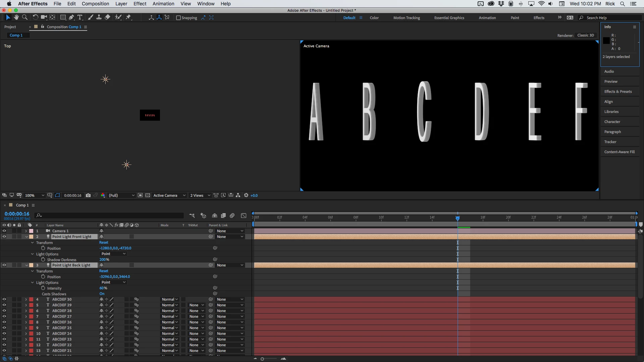Collapse the Point Light Back Light layer
The image size is (644, 362).
pyautogui.click(x=26, y=265)
